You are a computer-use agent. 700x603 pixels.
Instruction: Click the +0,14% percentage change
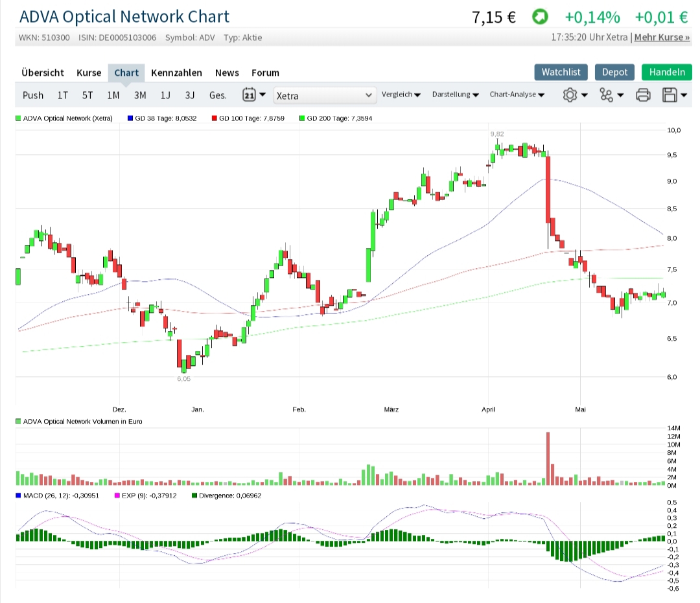pyautogui.click(x=592, y=17)
